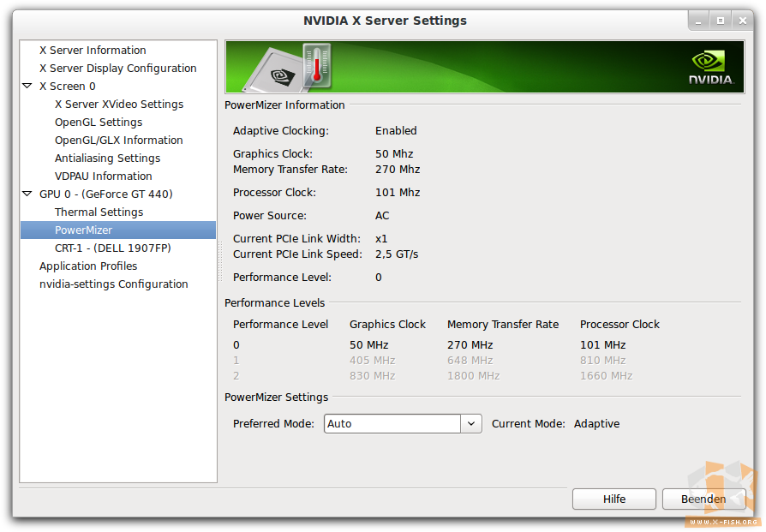This screenshot has height=532, width=766.
Task: Click the "NVIDIA X Server Settings" window title
Action: click(385, 21)
